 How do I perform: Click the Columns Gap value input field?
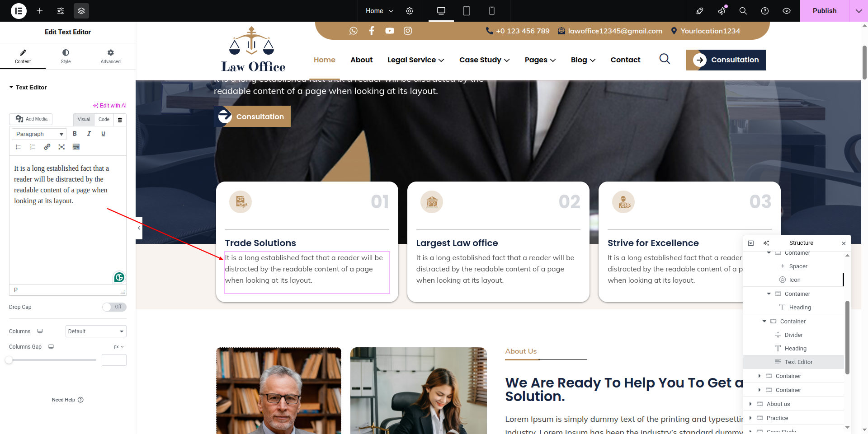click(x=114, y=360)
